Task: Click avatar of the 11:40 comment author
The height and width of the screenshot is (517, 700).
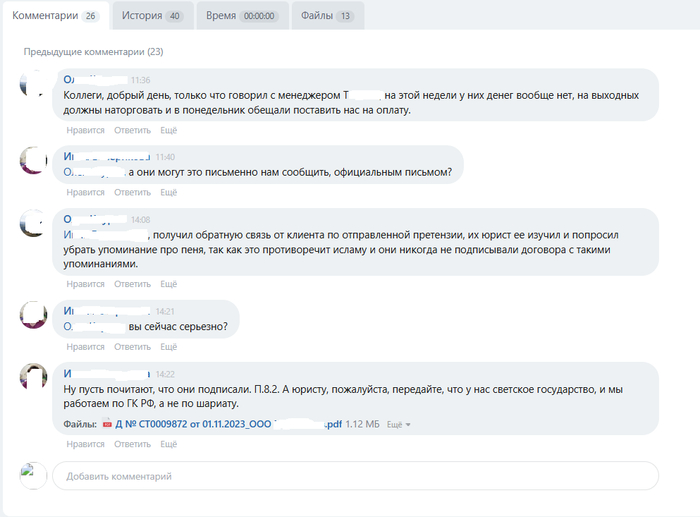Action: (34, 160)
